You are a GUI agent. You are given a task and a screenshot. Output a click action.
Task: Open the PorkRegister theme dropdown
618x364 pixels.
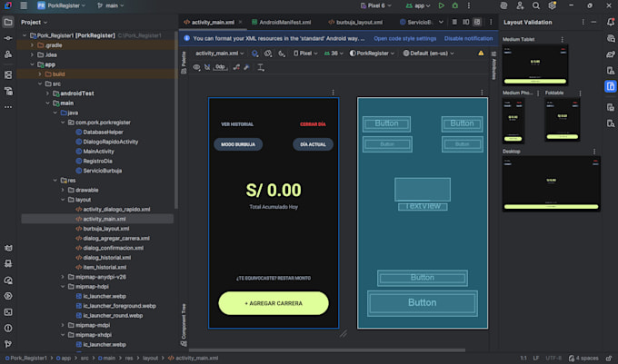372,54
